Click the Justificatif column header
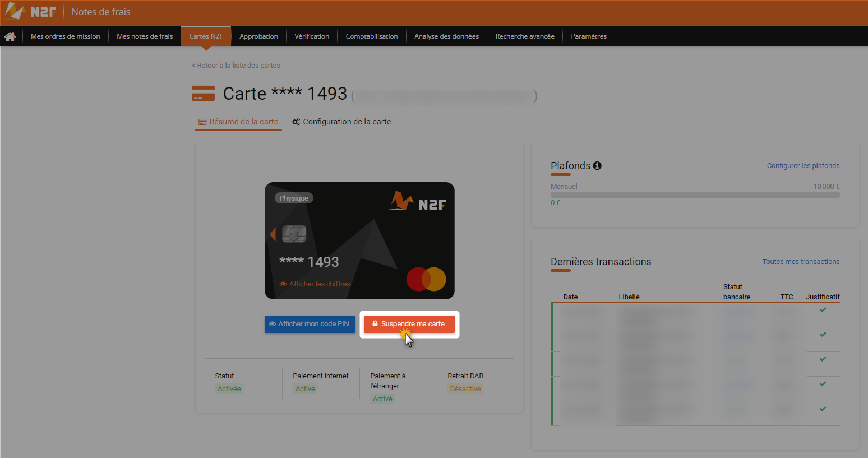Image resolution: width=868 pixels, height=458 pixels. (823, 297)
